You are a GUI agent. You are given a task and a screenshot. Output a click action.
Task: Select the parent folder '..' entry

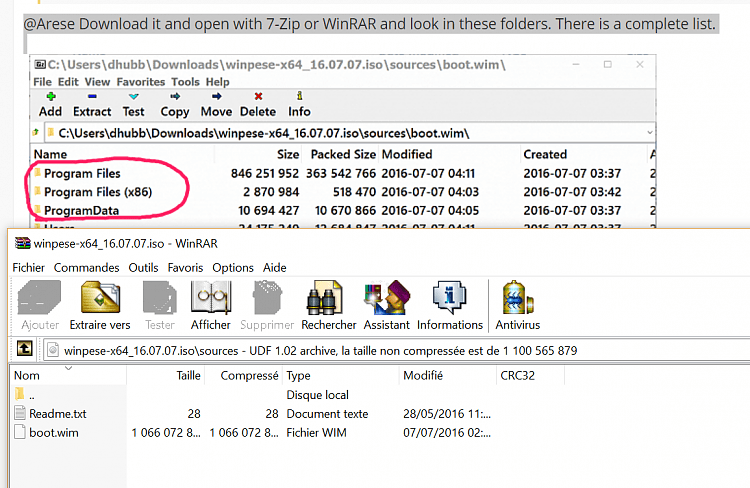[x=25, y=395]
